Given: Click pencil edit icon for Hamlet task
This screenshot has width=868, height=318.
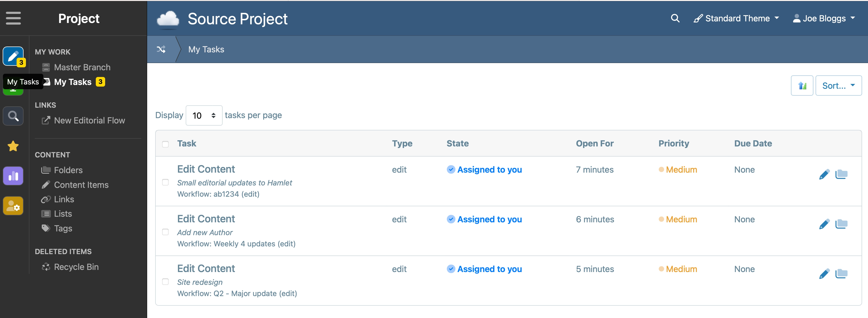Looking at the screenshot, I should coord(824,174).
